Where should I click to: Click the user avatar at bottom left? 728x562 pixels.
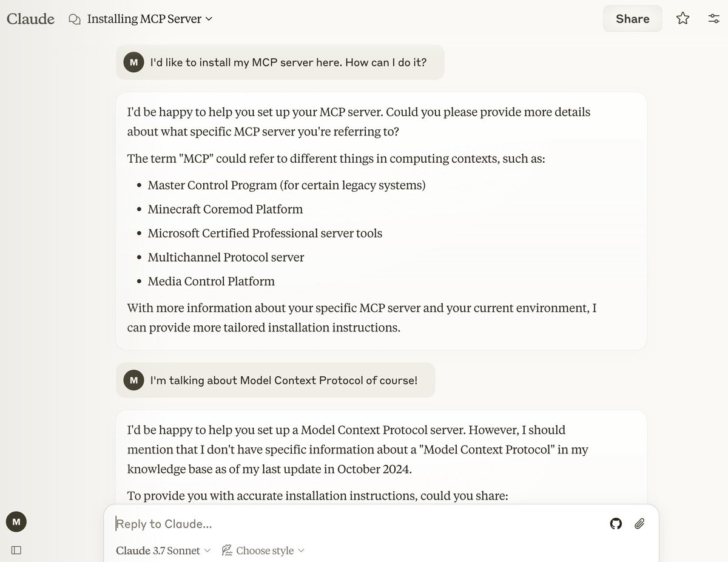click(x=16, y=521)
